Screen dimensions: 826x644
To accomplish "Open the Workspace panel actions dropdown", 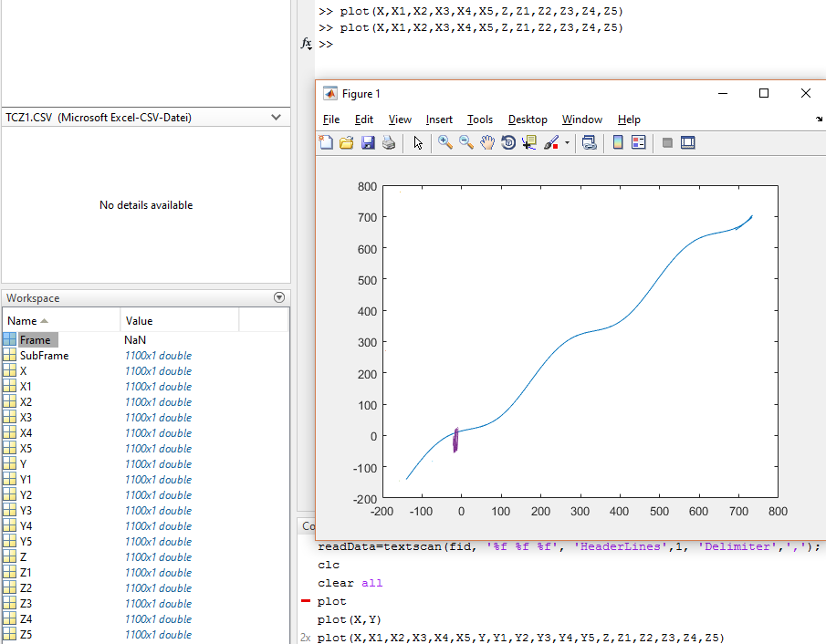I will [x=279, y=298].
